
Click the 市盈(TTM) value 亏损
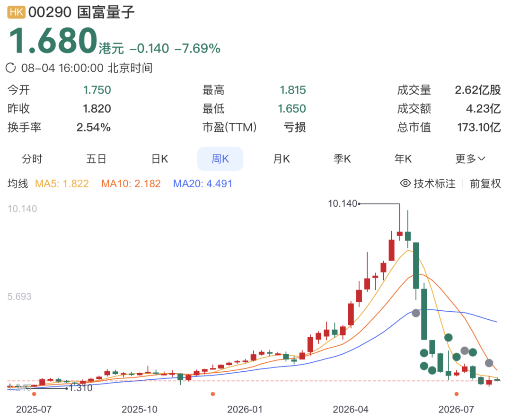[295, 127]
